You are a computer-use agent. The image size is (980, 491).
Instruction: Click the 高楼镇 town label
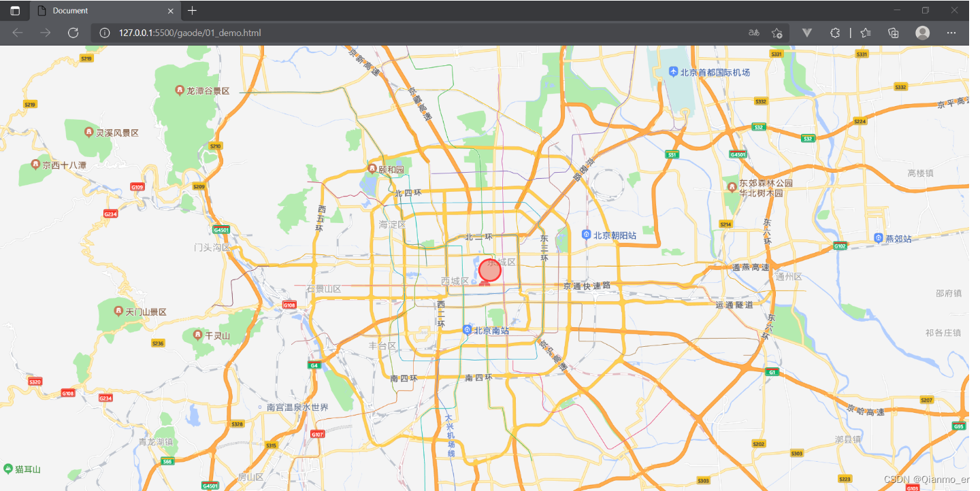921,173
